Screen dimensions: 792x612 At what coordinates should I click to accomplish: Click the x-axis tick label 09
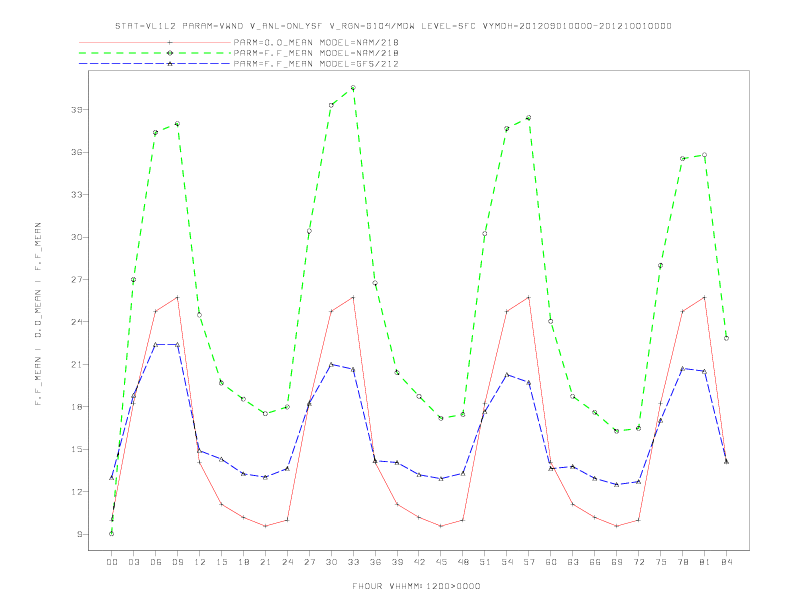(177, 562)
